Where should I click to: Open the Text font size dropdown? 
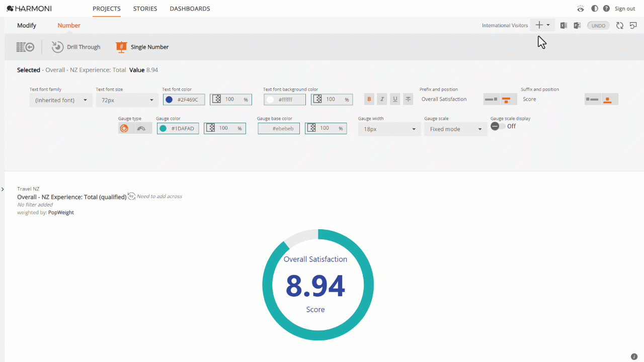[x=127, y=100]
